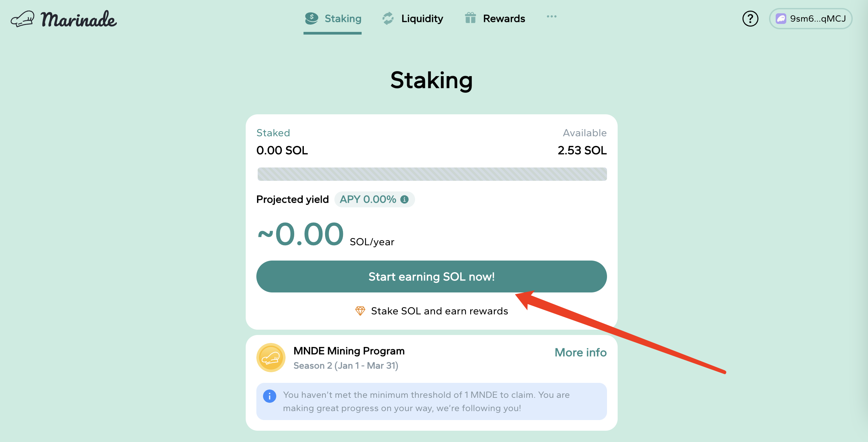This screenshot has height=442, width=868.
Task: Click the Marinade logo icon
Action: coord(23,18)
